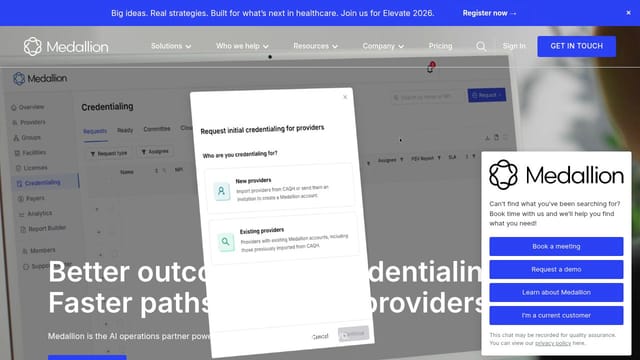640x360 pixels.
Task: Select Credentialing in the app sidebar
Action: pos(45,183)
